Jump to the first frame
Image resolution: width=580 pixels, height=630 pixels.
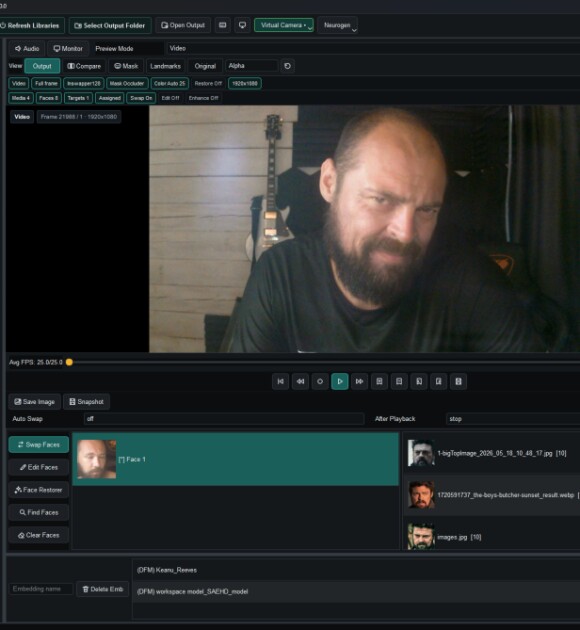point(280,381)
